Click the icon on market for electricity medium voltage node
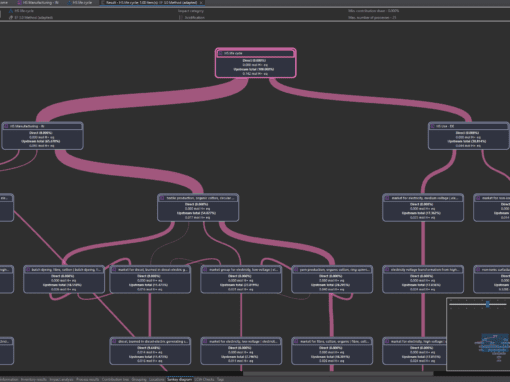The image size is (510, 382). 387,198
